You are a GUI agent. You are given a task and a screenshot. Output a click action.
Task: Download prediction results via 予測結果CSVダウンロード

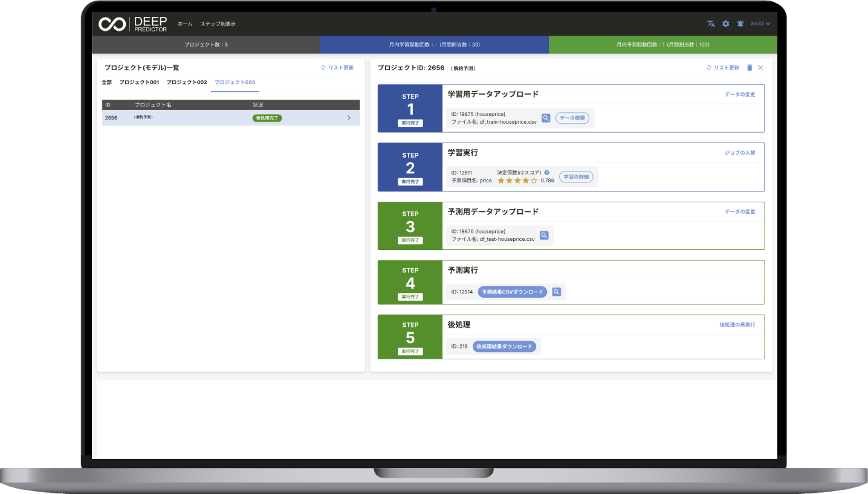(513, 292)
